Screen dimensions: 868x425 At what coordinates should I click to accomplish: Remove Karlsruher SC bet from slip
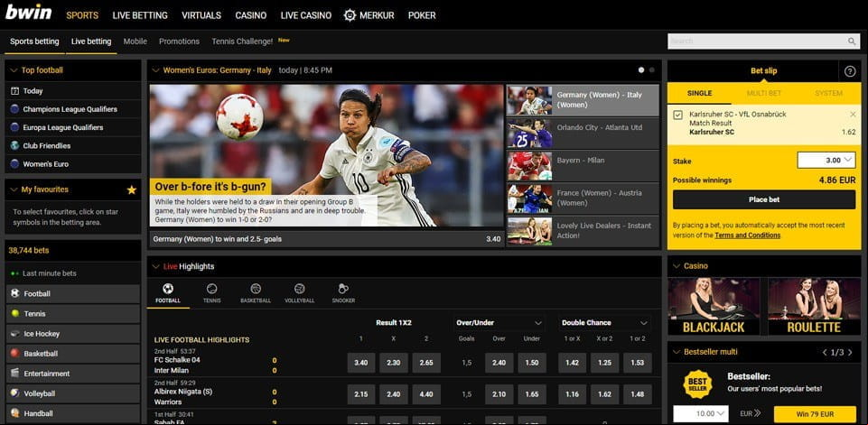click(853, 114)
